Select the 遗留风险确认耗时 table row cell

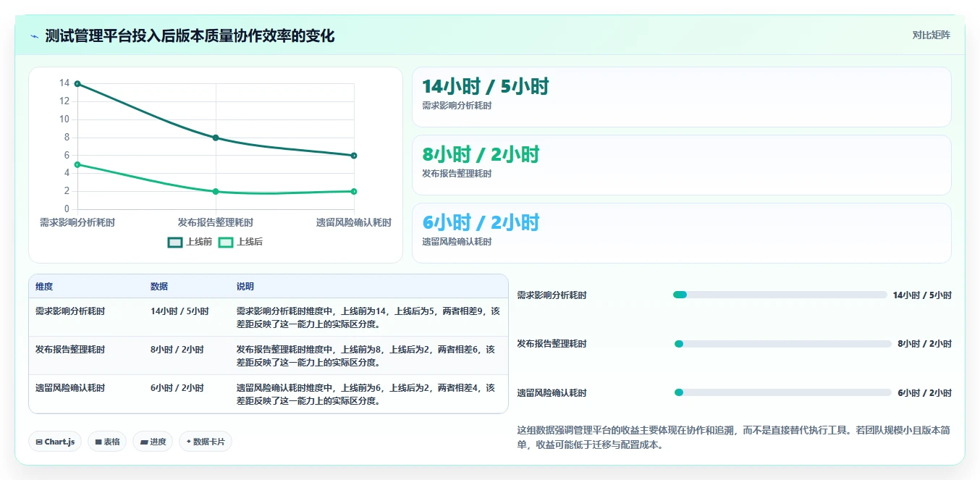tap(70, 388)
